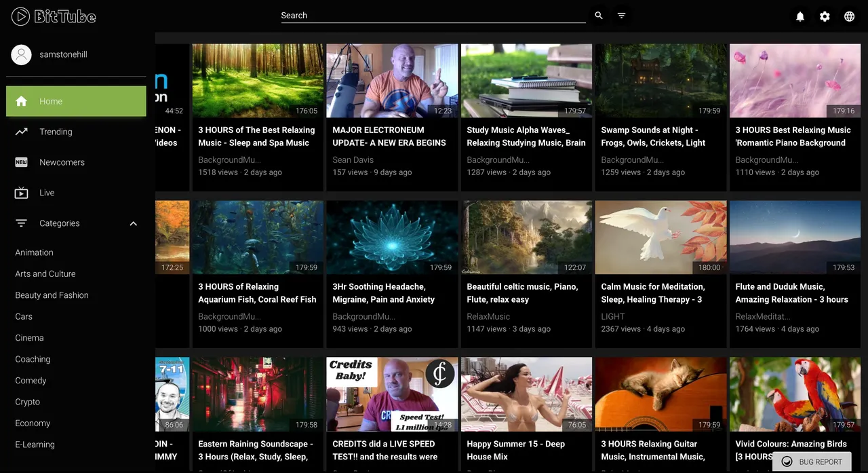Open the Electroneum update video thumbnail

392,81
